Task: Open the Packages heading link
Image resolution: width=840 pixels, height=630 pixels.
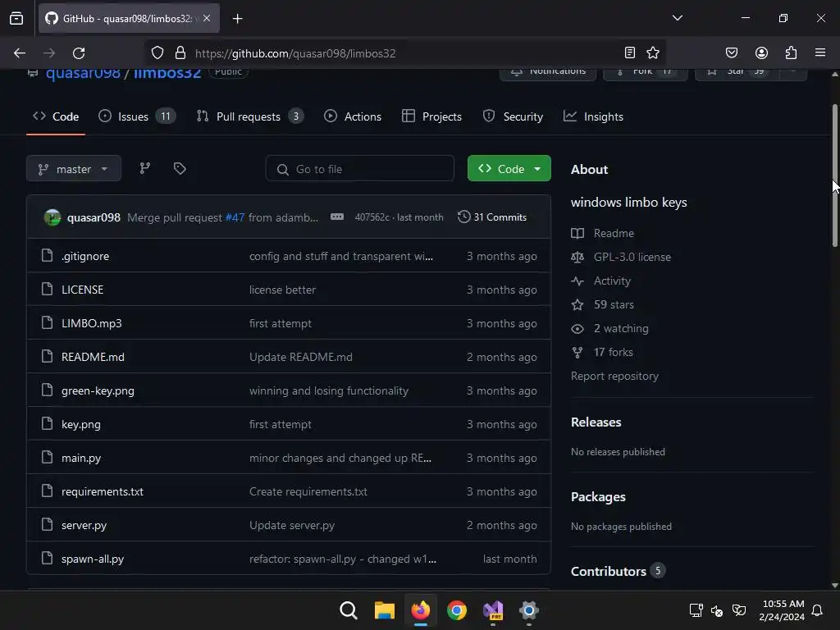Action: 598,496
